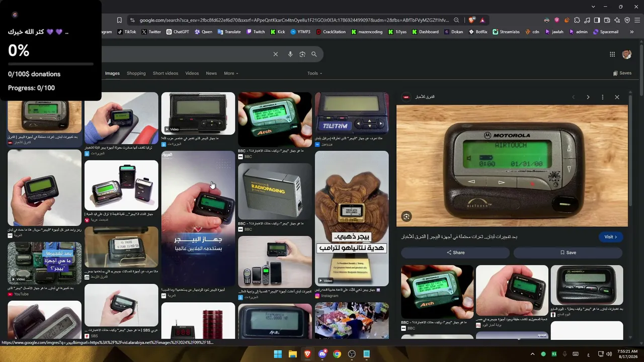Open the TikTok bookmark

[x=127, y=32]
